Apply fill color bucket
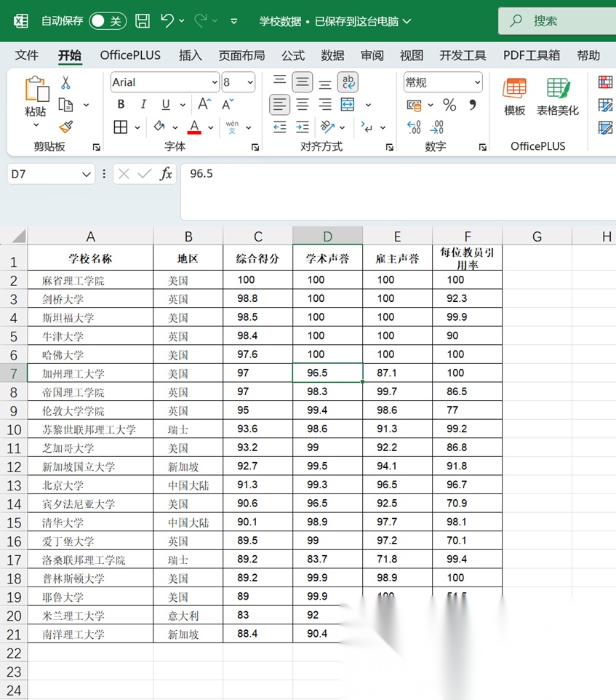 (159, 127)
